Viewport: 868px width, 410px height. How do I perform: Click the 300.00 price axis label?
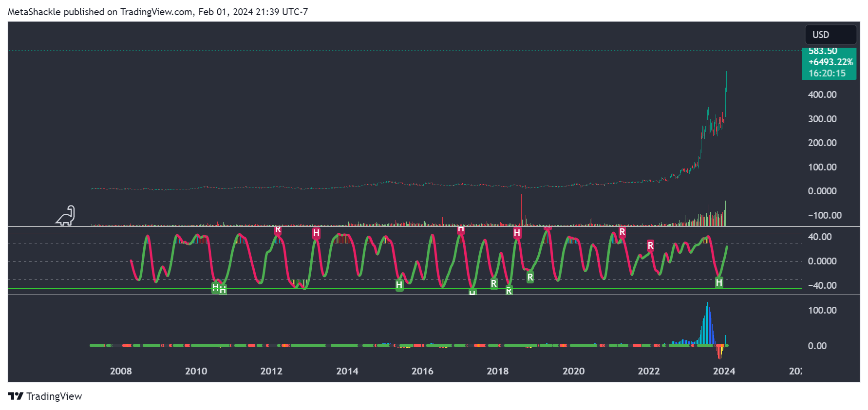pos(822,119)
